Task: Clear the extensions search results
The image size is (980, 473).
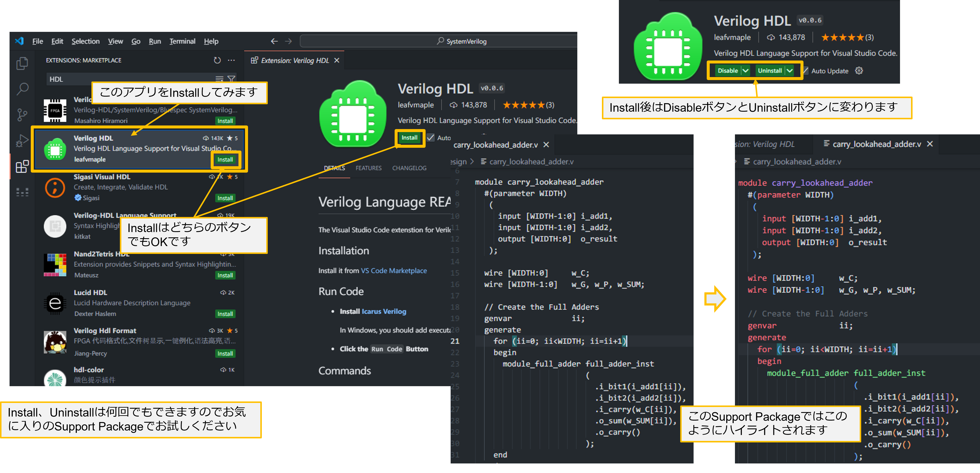Action: click(x=220, y=79)
